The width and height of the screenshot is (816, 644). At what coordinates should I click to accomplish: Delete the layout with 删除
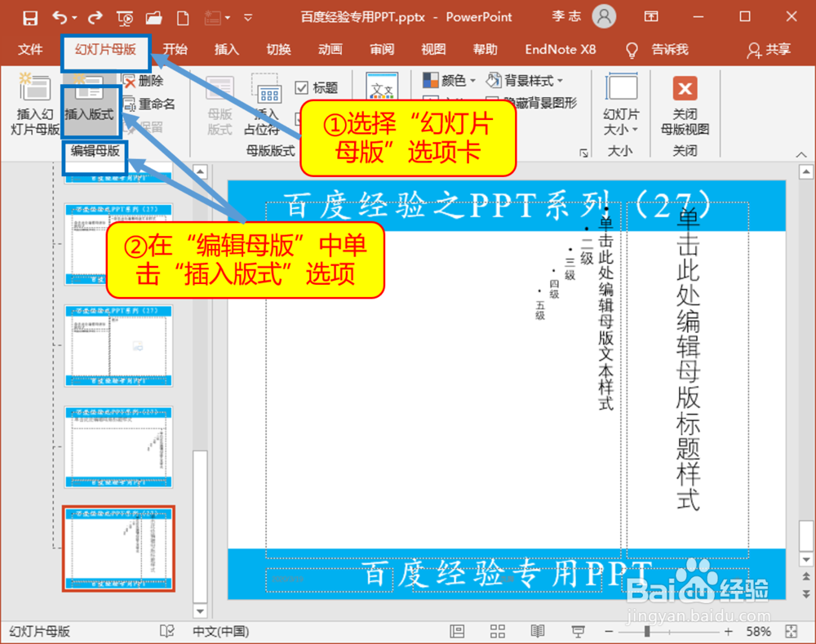144,81
